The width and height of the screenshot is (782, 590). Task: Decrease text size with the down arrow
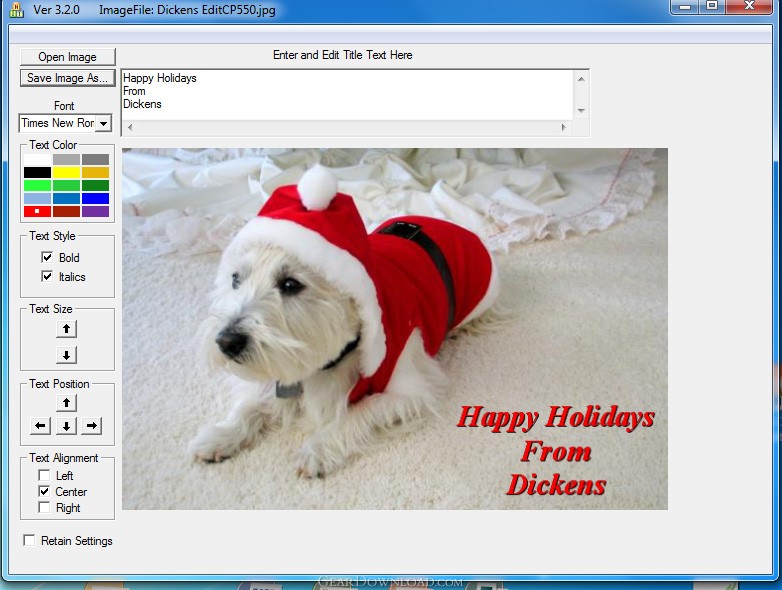[x=66, y=355]
